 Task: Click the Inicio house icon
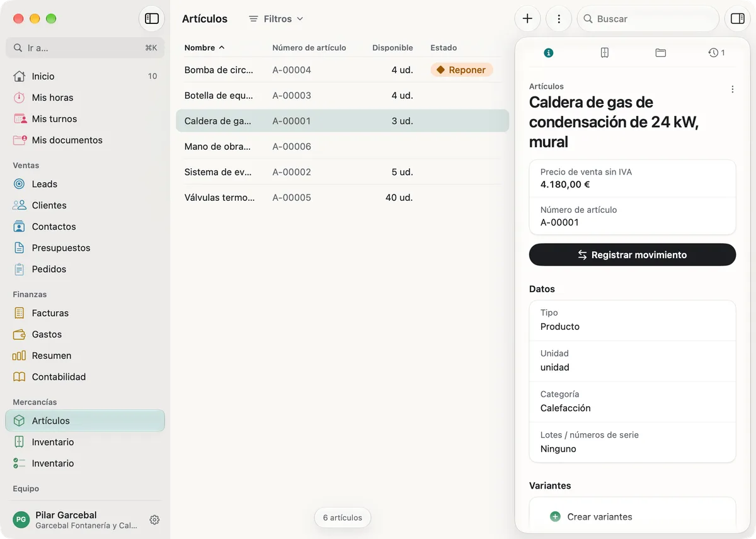point(20,76)
